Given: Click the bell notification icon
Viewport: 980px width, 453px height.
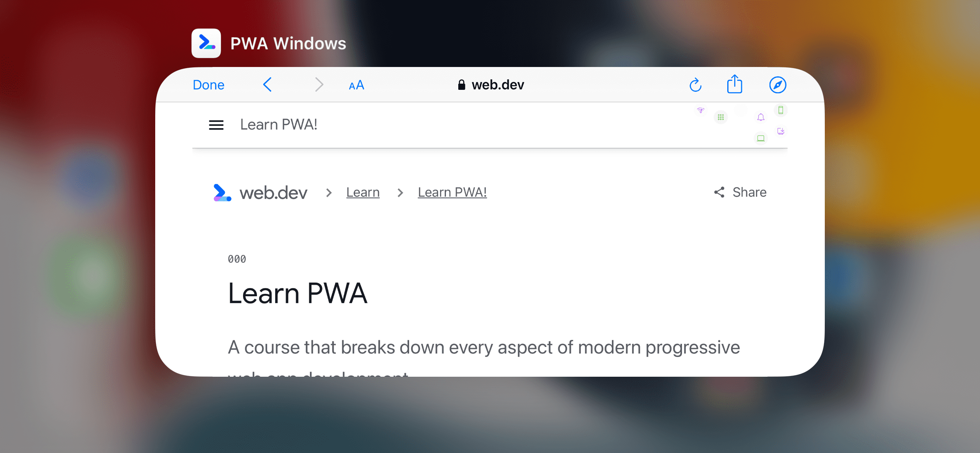Looking at the screenshot, I should 761,117.
